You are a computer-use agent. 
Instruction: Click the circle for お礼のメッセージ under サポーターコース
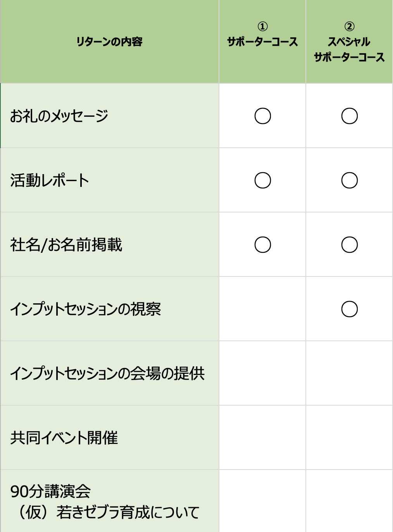pyautogui.click(x=262, y=116)
